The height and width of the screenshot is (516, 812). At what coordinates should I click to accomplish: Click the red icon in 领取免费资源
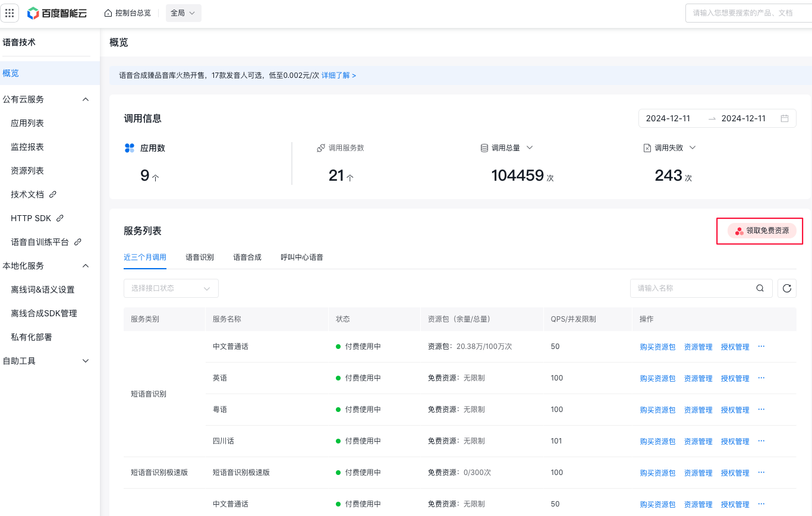[x=739, y=231]
